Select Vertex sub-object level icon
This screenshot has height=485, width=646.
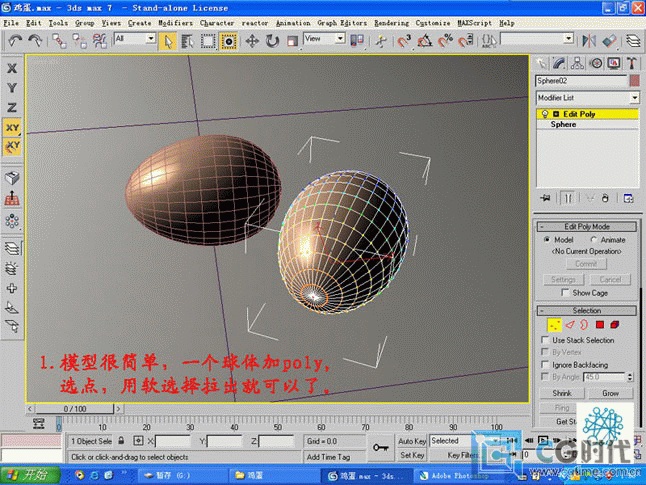click(x=555, y=325)
